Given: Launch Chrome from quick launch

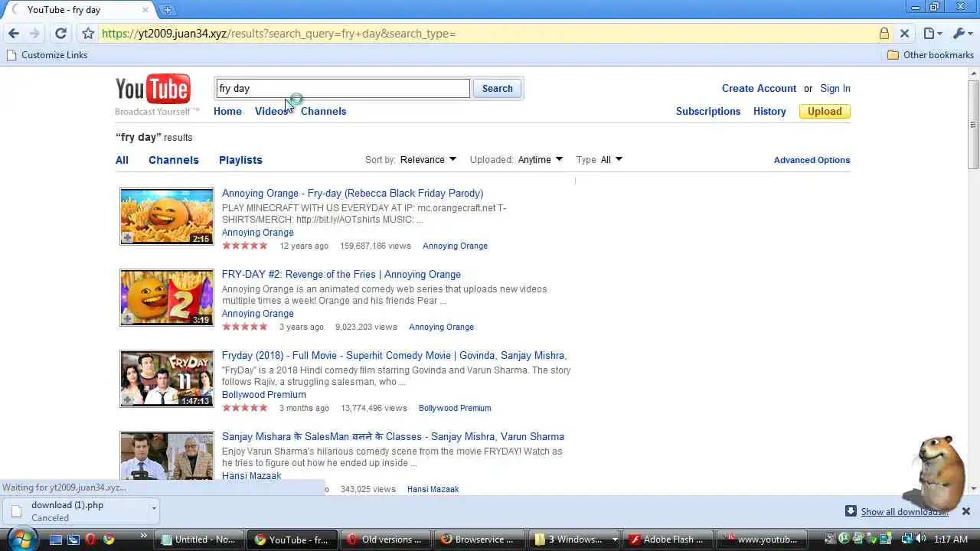Looking at the screenshot, I should [109, 540].
